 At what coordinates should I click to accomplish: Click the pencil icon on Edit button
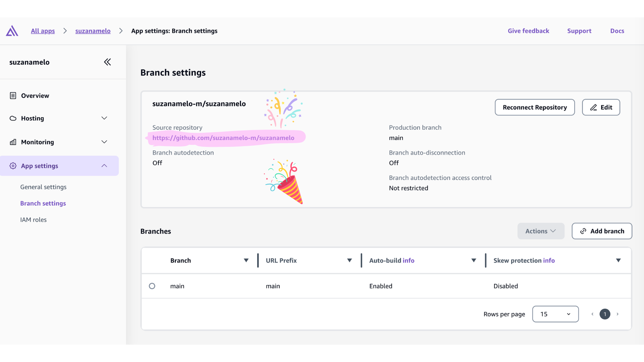tap(593, 107)
